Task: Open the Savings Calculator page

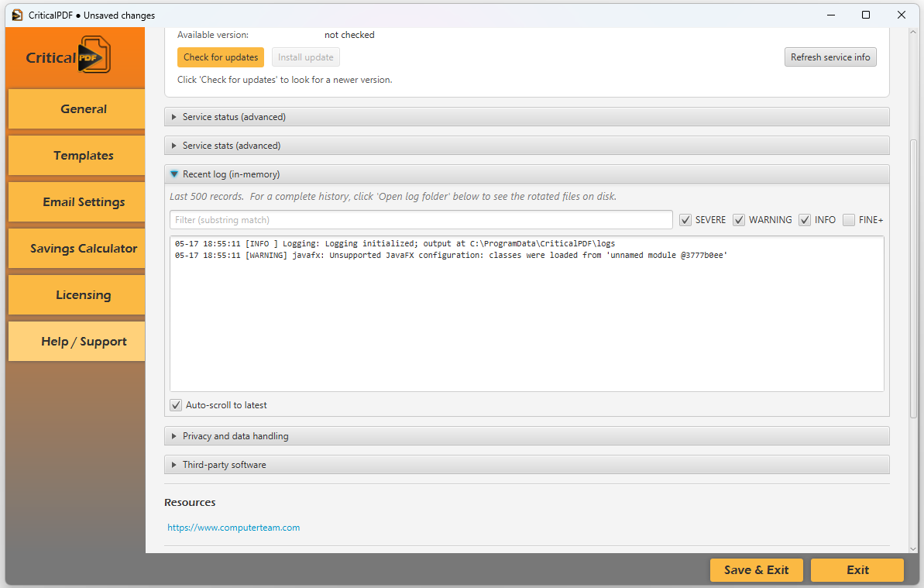Action: pos(77,249)
